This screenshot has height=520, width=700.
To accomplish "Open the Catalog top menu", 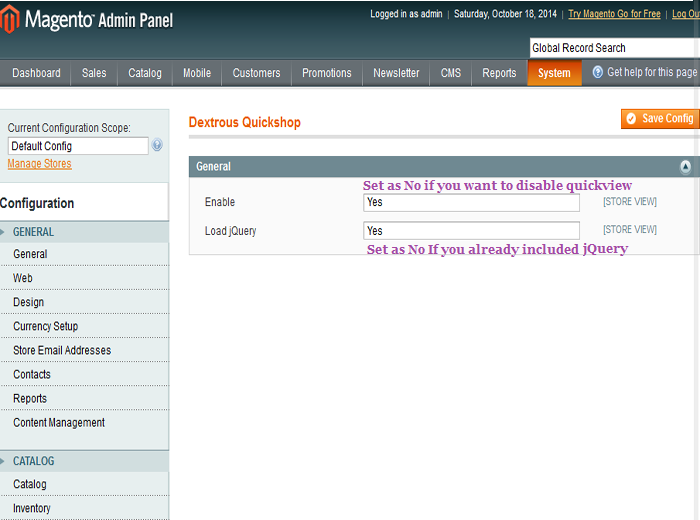I will pos(145,73).
